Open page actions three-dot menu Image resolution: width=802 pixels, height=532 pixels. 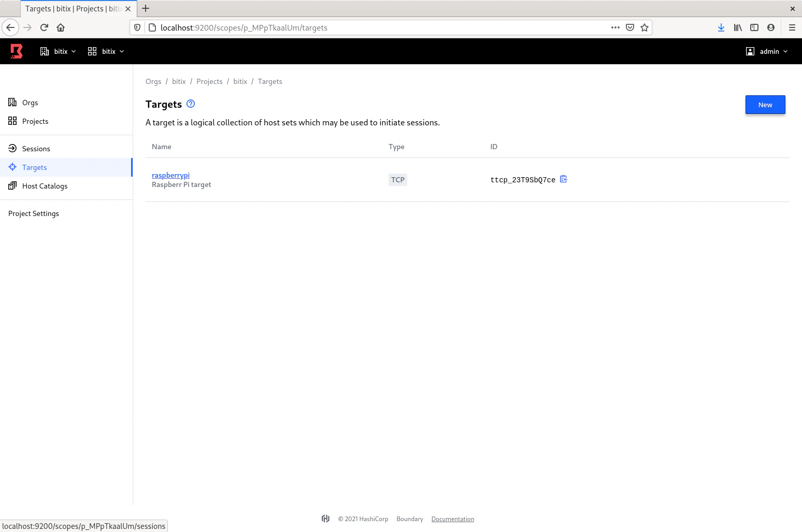tap(615, 27)
